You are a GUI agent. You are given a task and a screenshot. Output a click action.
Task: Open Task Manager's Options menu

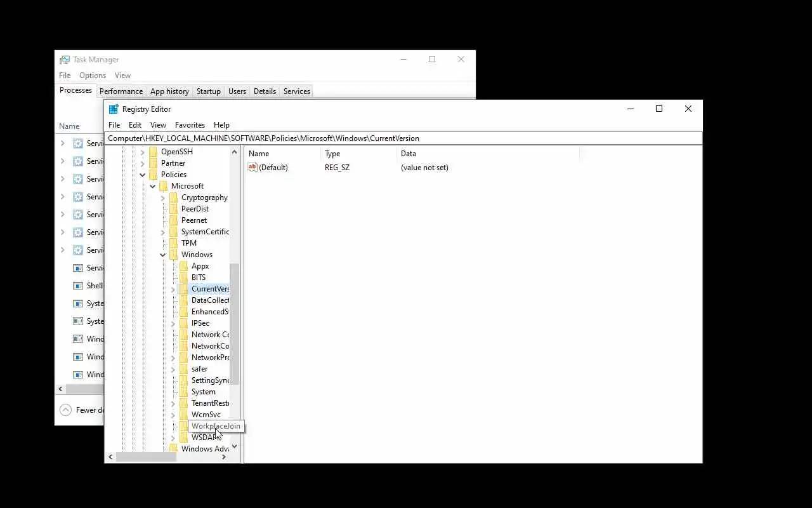pyautogui.click(x=93, y=76)
